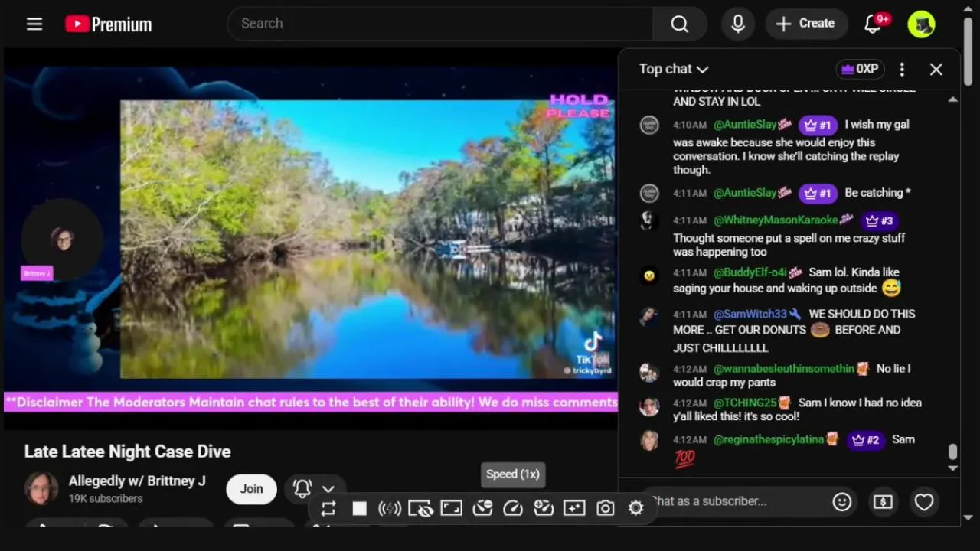
Task: Open the emoji picker in chat
Action: [x=842, y=502]
